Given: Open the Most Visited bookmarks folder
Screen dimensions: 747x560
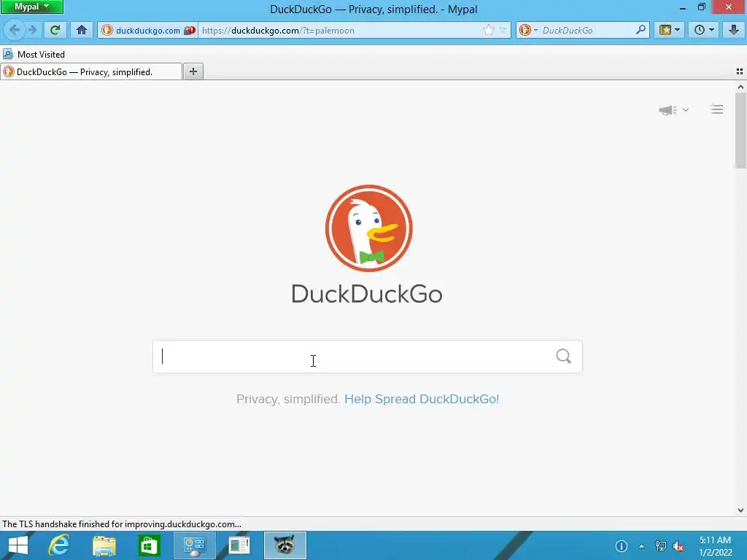Looking at the screenshot, I should point(34,54).
